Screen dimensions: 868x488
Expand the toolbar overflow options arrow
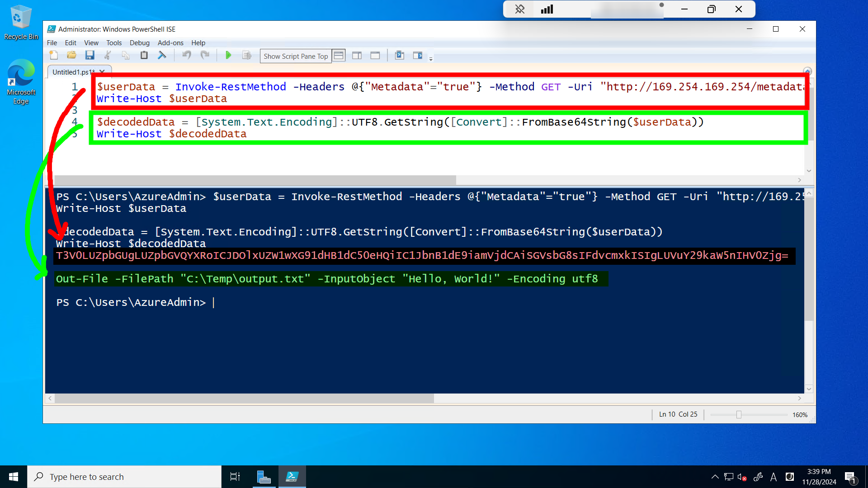point(431,59)
